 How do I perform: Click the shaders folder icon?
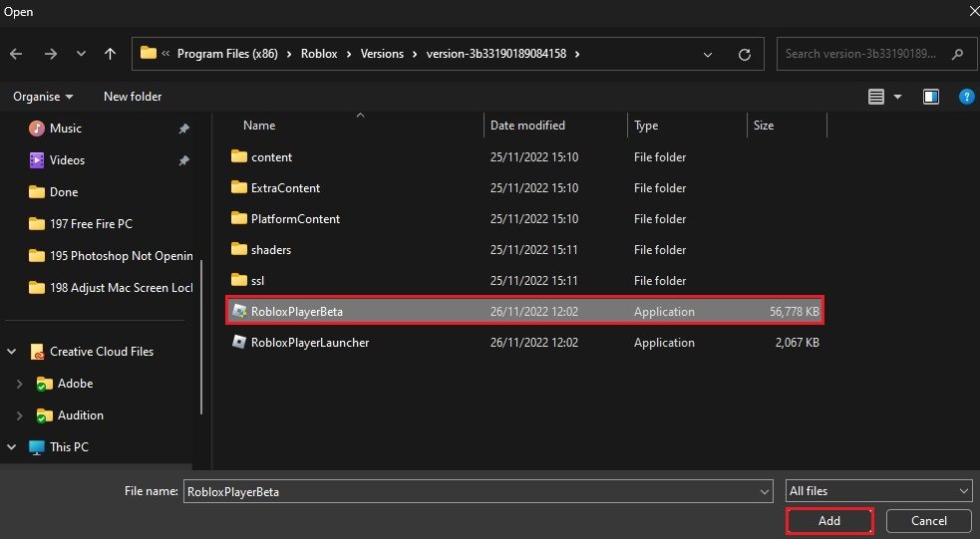point(238,248)
